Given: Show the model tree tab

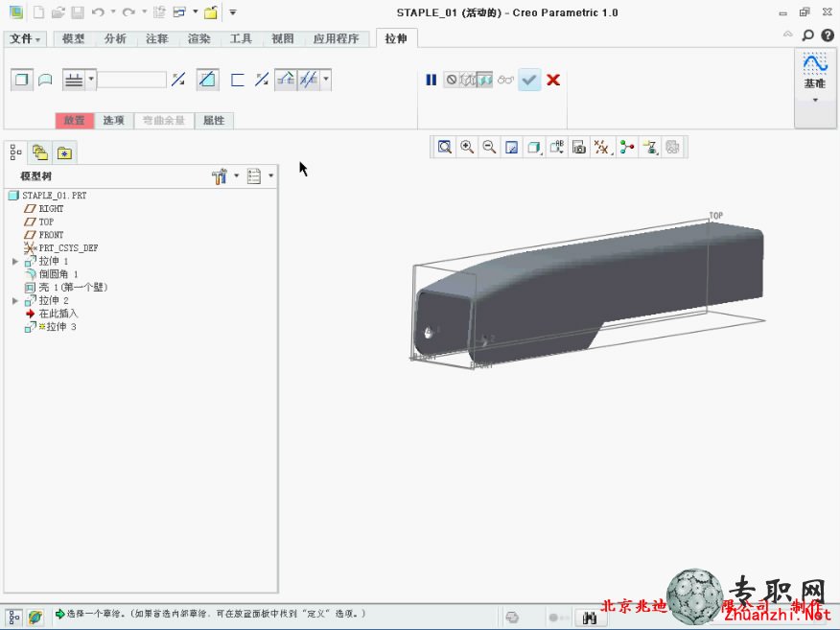Looking at the screenshot, I should (x=15, y=153).
